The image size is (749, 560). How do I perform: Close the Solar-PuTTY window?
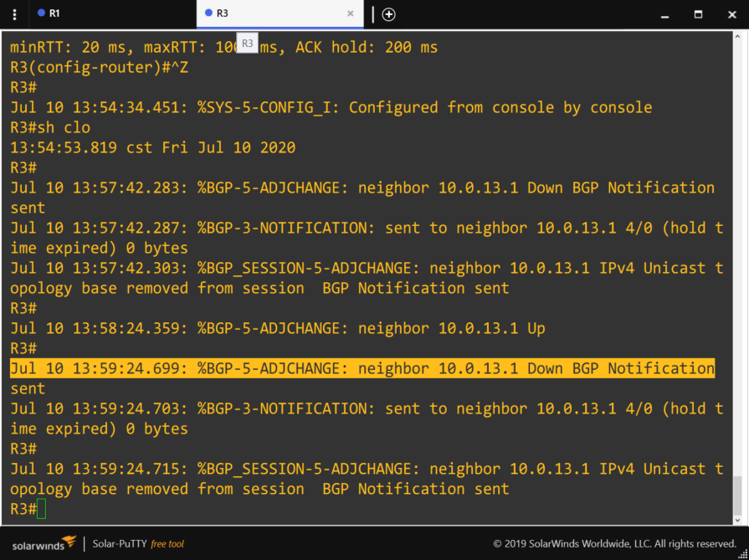[731, 14]
